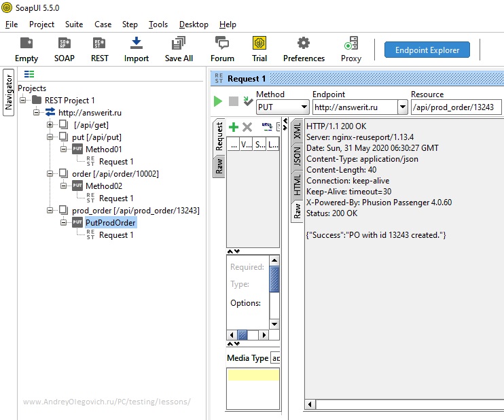
Task: Collapse the PutProdOrder node
Action: 64,222
